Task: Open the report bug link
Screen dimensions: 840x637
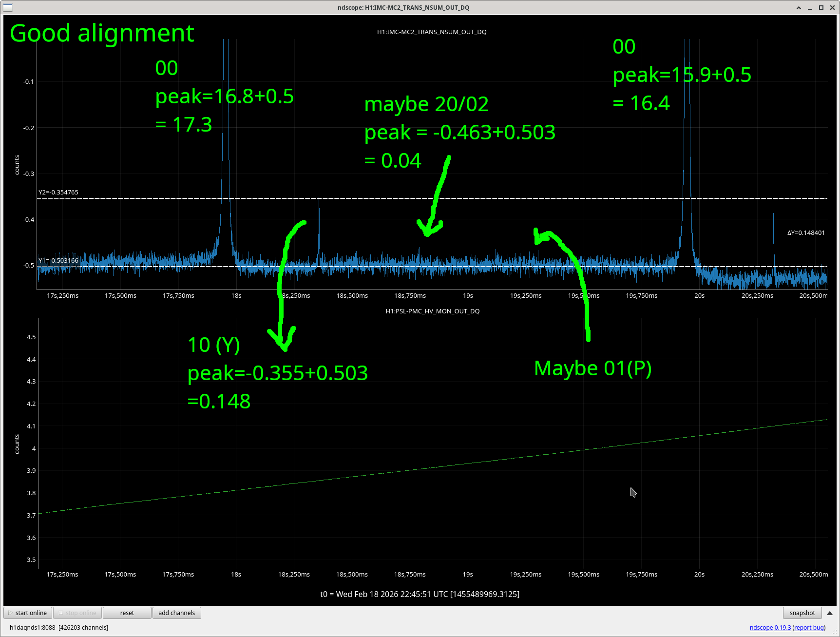Action: pyautogui.click(x=809, y=627)
